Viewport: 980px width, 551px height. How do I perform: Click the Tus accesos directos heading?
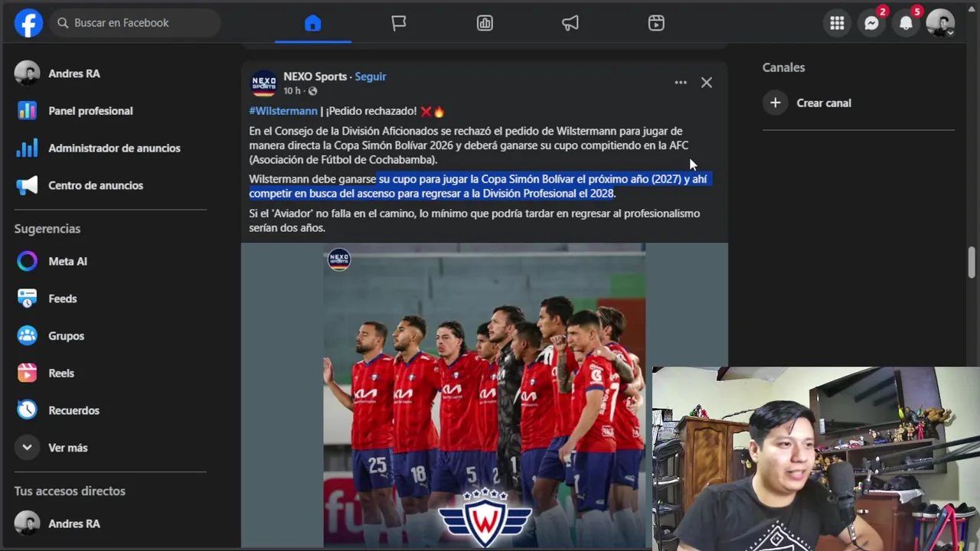tap(70, 491)
